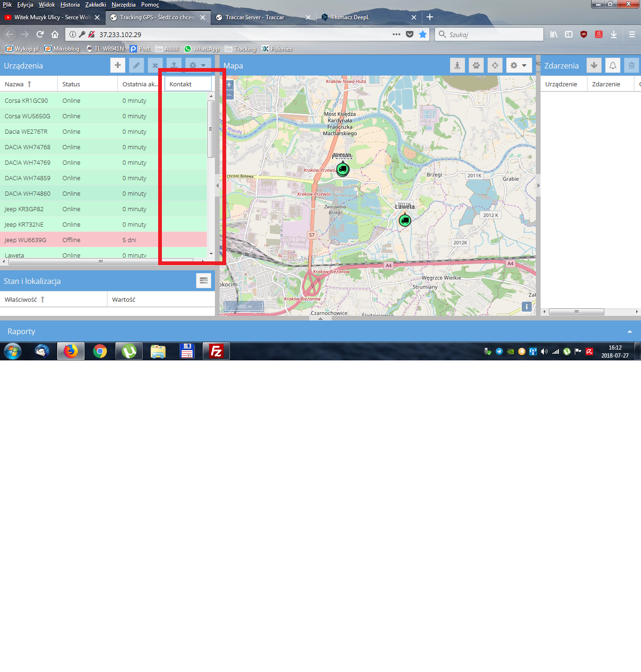Sort properties by Właściwość column
641x672 pixels.
click(53, 299)
